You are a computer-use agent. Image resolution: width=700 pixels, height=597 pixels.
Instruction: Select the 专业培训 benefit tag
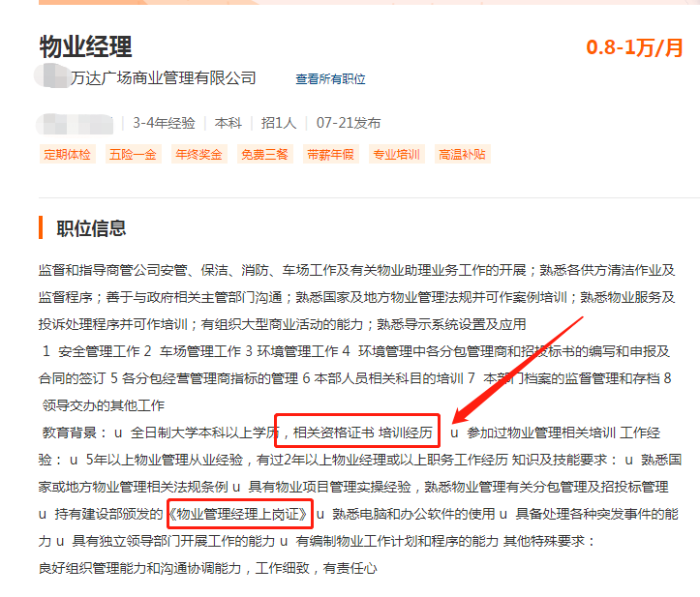coord(396,155)
